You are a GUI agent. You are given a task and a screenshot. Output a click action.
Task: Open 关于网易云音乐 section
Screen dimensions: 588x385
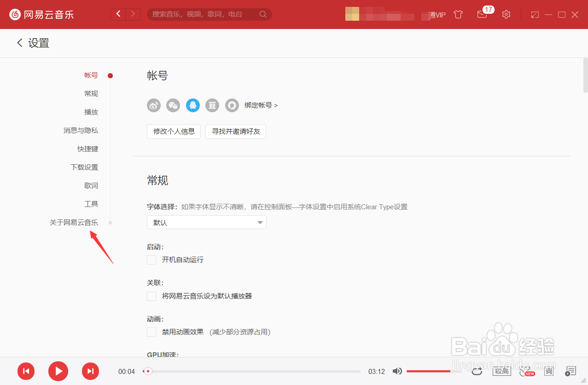click(74, 223)
